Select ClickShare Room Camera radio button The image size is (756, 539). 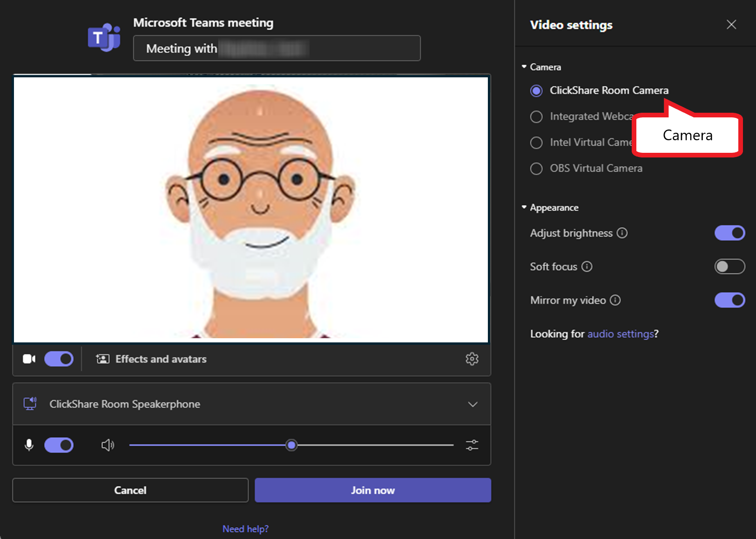point(536,90)
